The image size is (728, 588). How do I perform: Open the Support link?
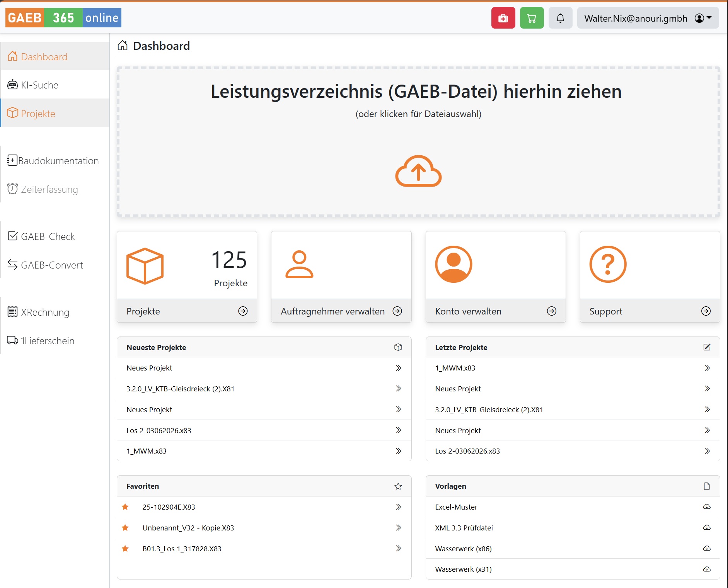coord(650,311)
